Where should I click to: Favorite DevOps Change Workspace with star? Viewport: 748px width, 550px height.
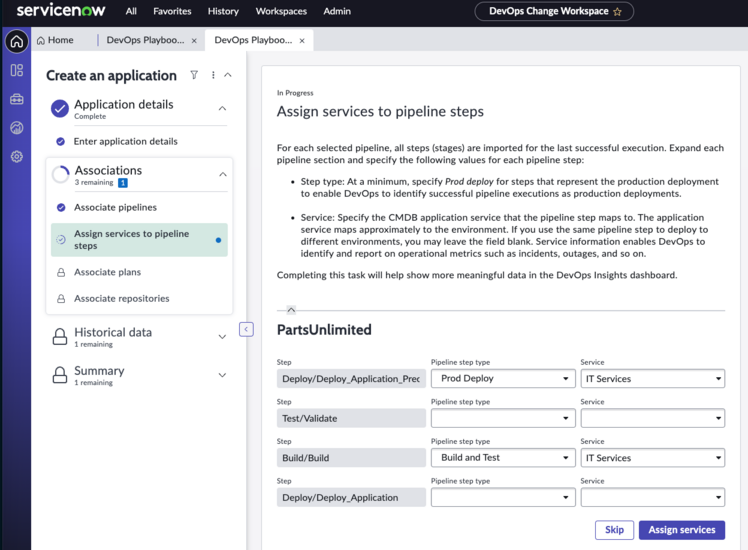pyautogui.click(x=617, y=12)
